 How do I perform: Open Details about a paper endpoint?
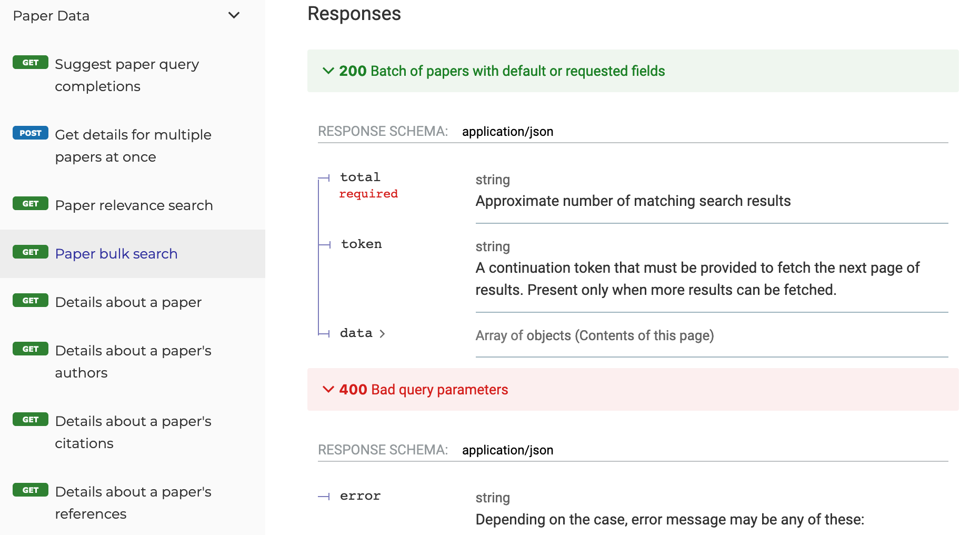(x=128, y=302)
